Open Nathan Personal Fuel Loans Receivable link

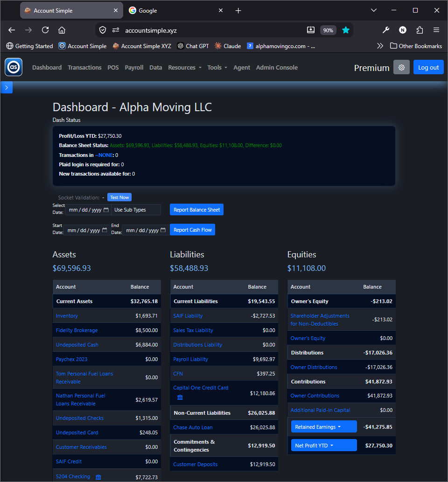pos(80,400)
